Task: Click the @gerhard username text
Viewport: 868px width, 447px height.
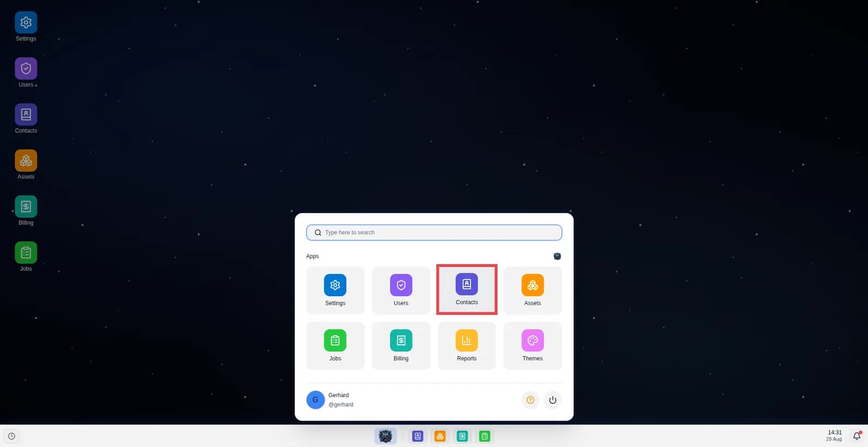Action: (341, 405)
